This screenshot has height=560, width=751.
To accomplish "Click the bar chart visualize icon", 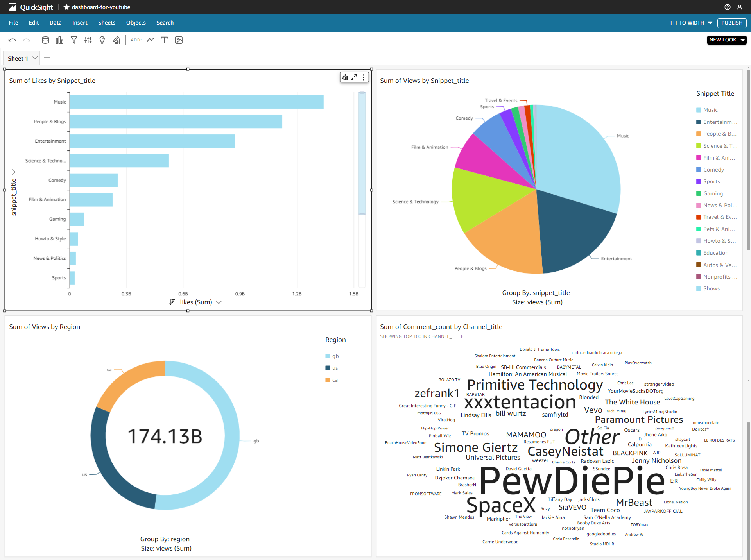I will [59, 40].
